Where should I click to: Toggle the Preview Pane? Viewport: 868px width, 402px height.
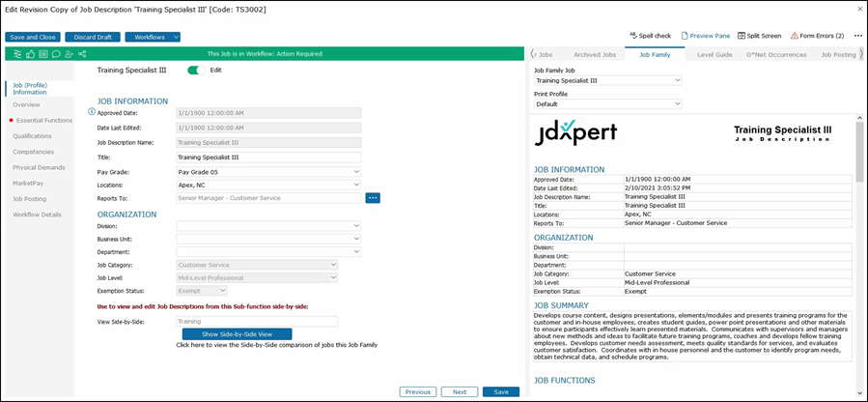click(705, 36)
